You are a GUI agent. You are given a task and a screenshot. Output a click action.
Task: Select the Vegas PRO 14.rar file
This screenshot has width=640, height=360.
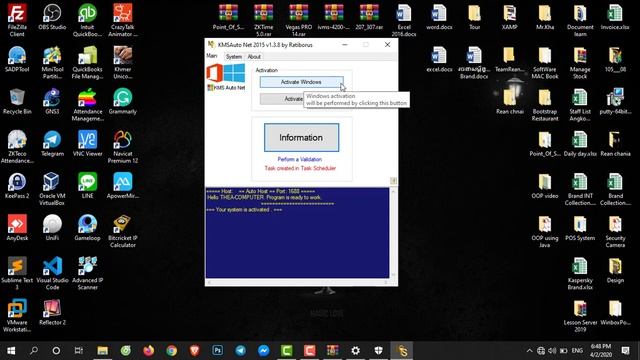point(299,20)
